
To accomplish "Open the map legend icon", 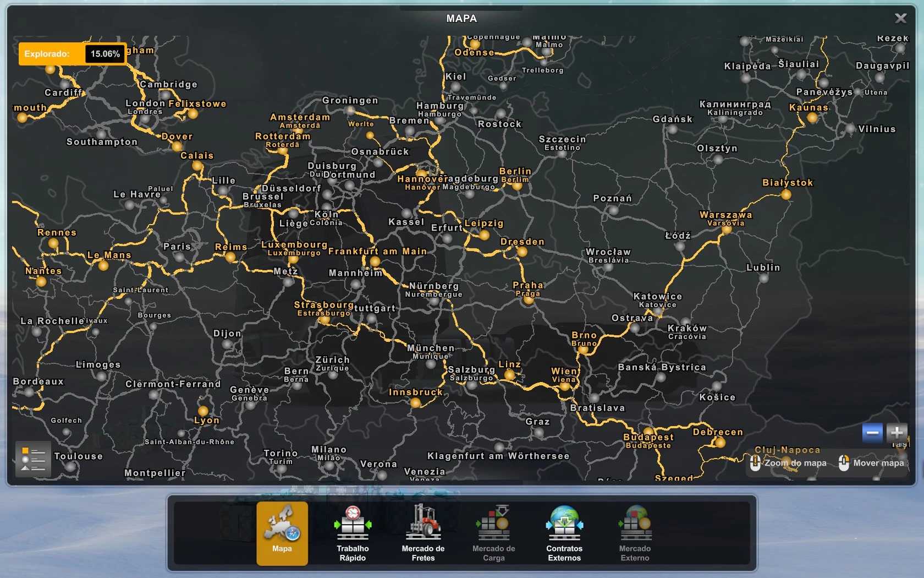I will [33, 459].
